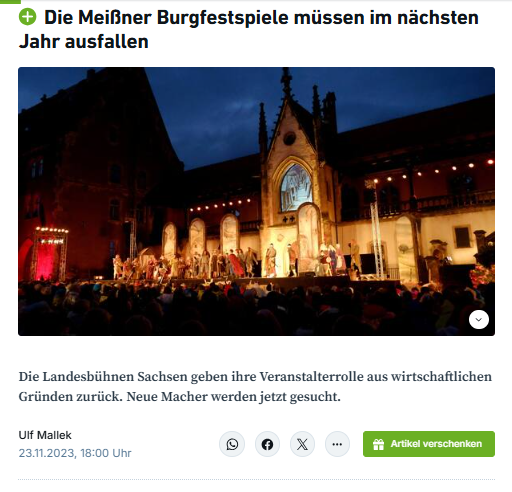
Task: Open author Ulf Mallek's profile
Action: point(45,435)
